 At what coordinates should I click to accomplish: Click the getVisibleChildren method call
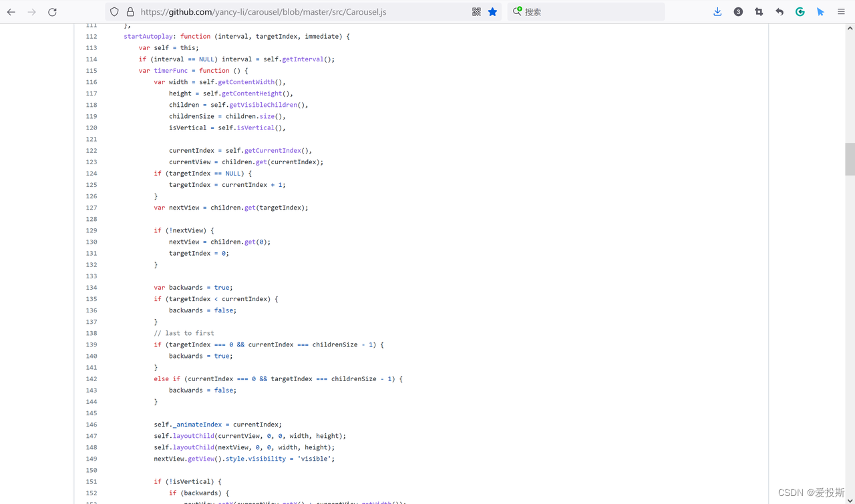click(x=262, y=105)
